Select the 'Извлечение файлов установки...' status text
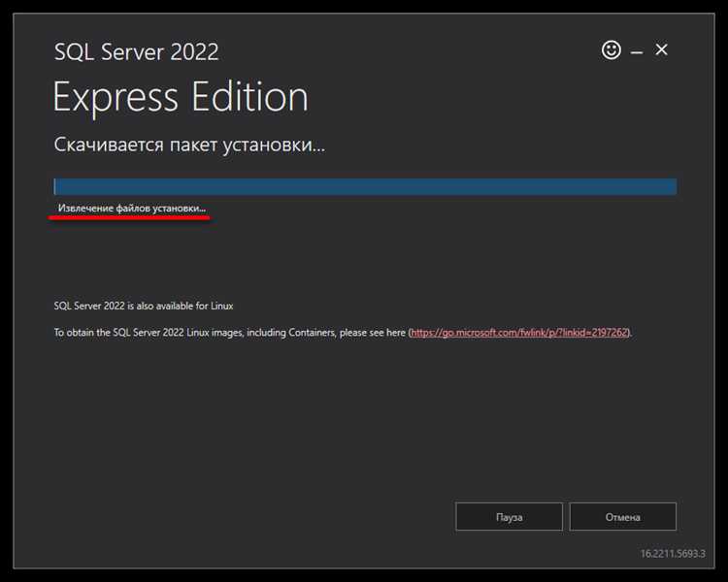This screenshot has height=582, width=728. 132,209
